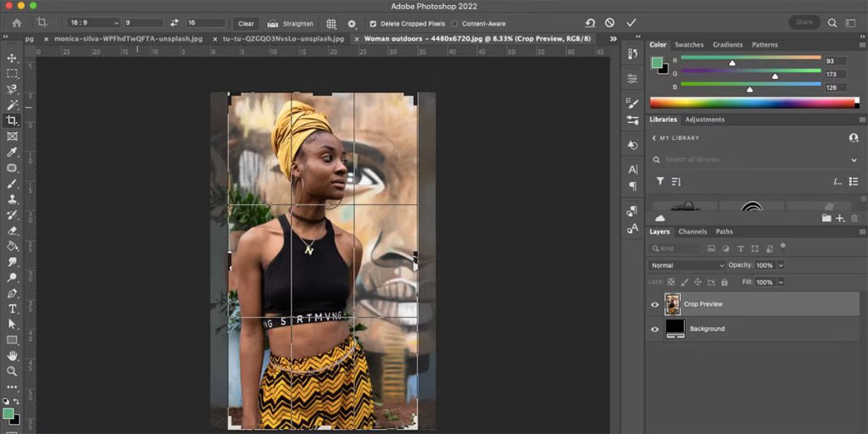Screen dimensions: 868x434
Task: Hide the Background layer
Action: click(x=654, y=329)
